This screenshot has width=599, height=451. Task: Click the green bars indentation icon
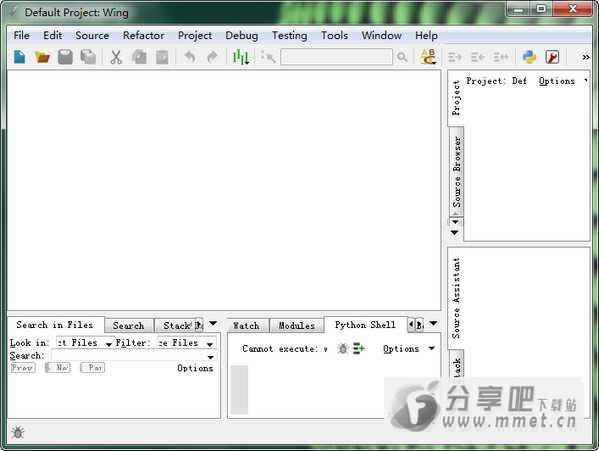tap(241, 57)
